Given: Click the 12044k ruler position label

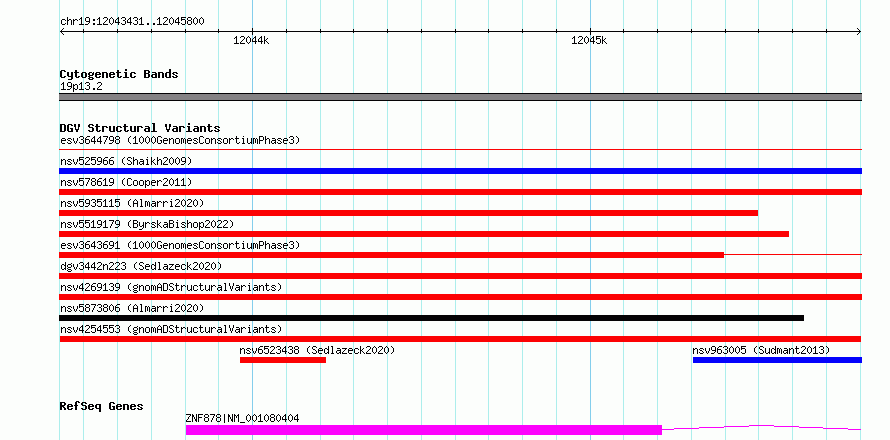Looking at the screenshot, I should click(251, 40).
